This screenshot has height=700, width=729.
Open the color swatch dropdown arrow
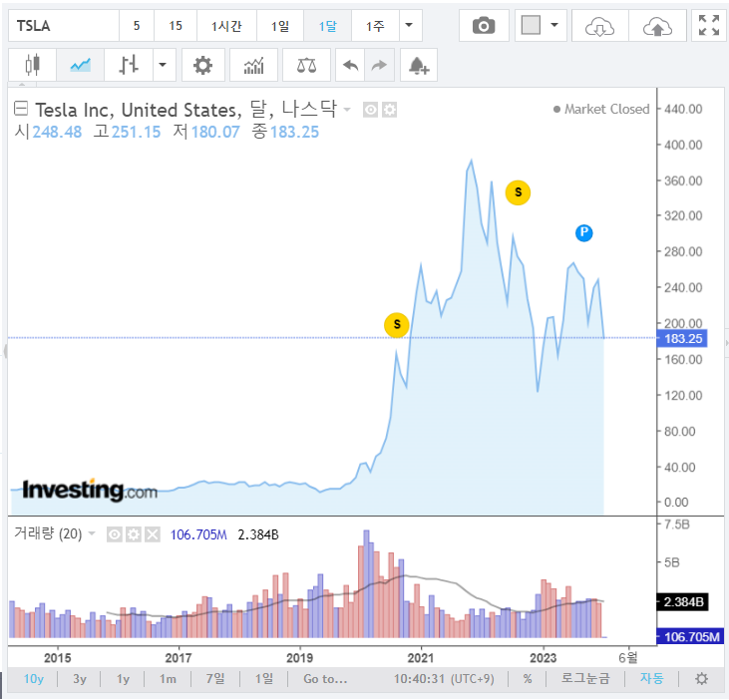[554, 25]
